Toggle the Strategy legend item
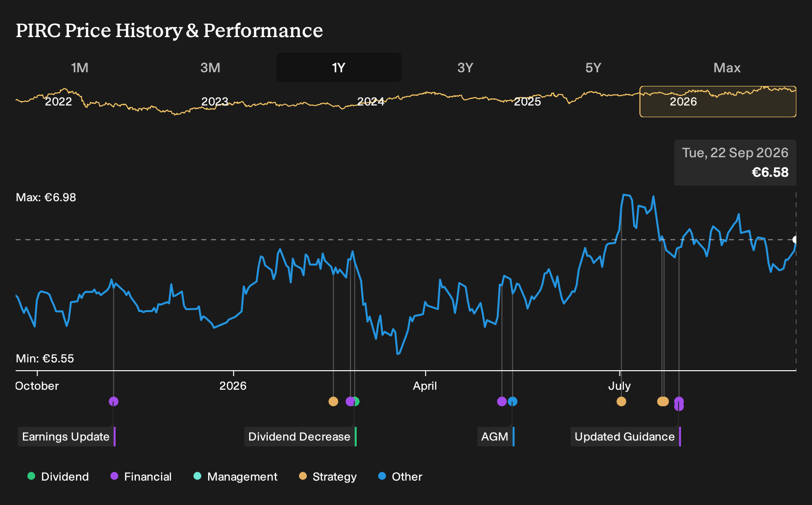Viewport: 812px width, 505px height. tap(328, 476)
